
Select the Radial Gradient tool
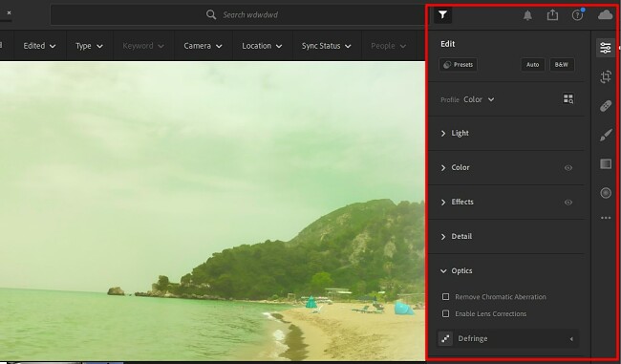click(606, 193)
